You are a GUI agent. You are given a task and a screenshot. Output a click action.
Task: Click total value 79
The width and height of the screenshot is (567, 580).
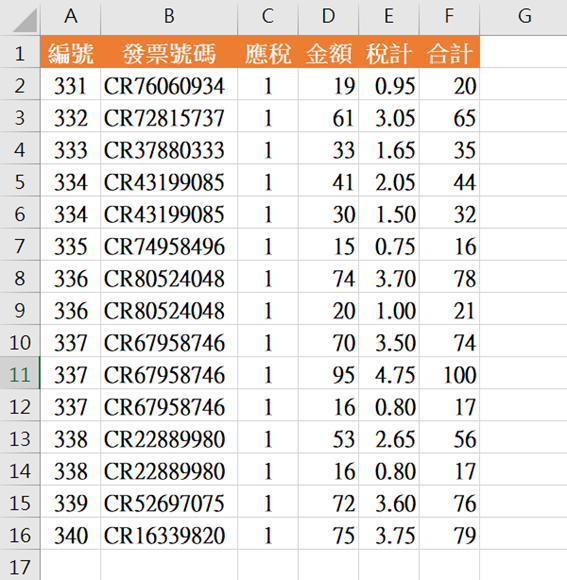449,533
